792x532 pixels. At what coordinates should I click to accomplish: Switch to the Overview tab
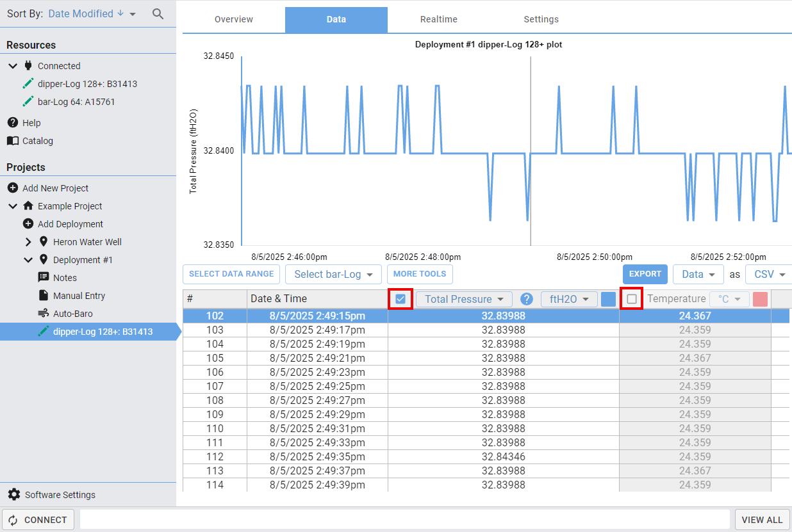pyautogui.click(x=234, y=19)
